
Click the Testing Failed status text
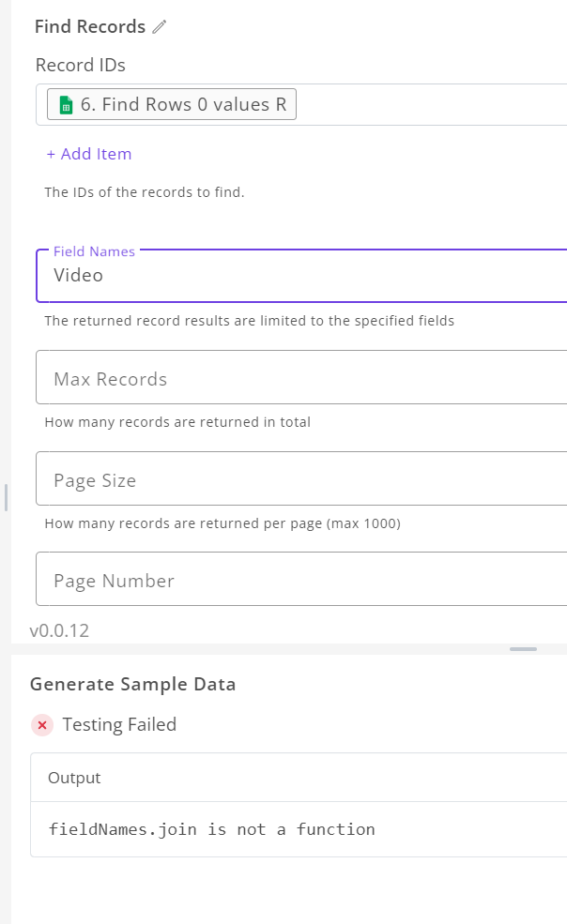click(x=120, y=724)
